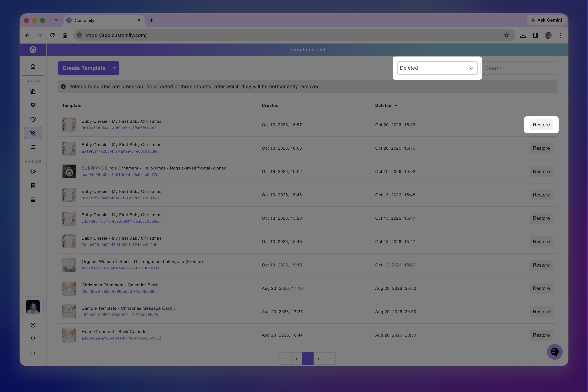Image resolution: width=588 pixels, height=392 pixels.
Task: Open the browser tab list chevron
Action: click(x=57, y=20)
